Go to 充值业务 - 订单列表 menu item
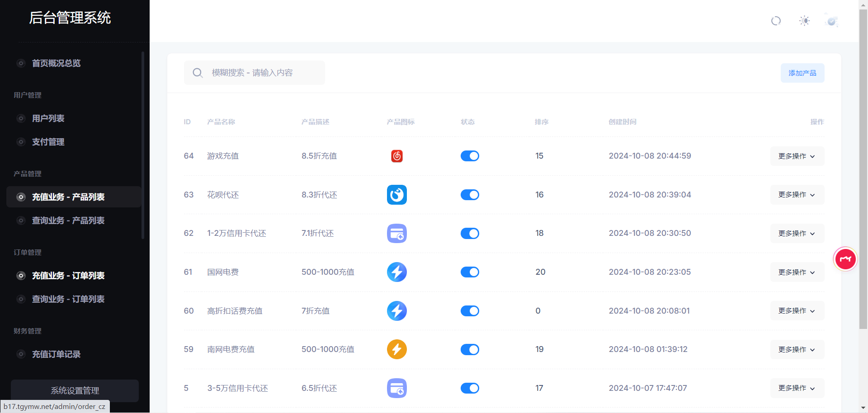 (68, 276)
